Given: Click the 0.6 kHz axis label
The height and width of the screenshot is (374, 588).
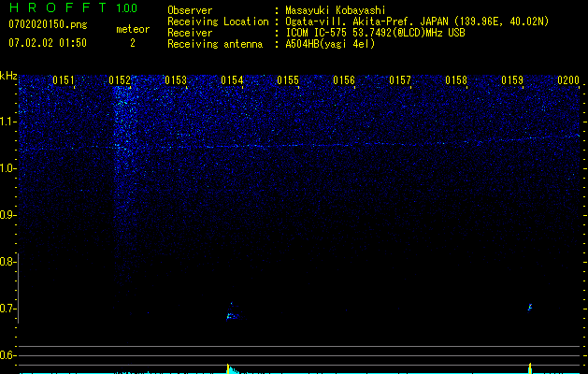Looking at the screenshot, I should pos(7,355).
